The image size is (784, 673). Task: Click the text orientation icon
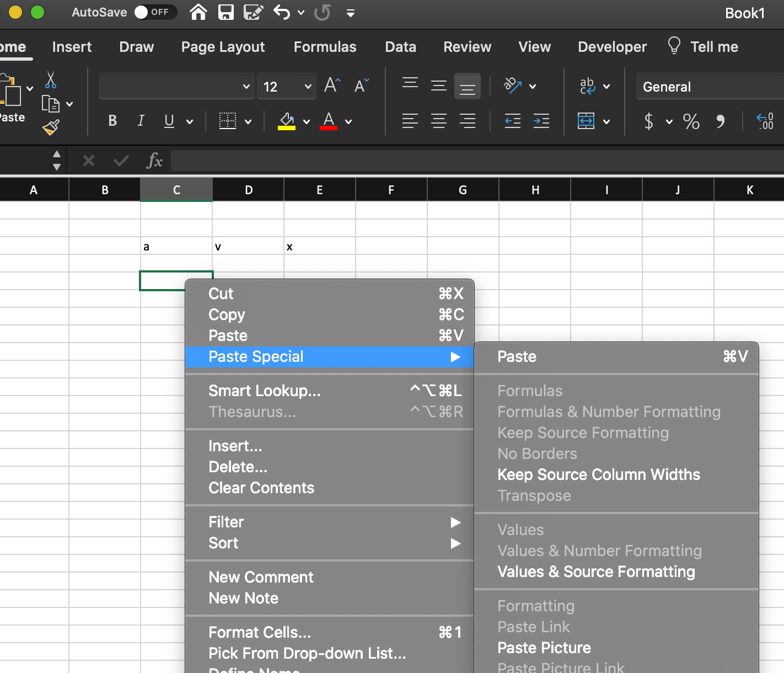(x=513, y=86)
